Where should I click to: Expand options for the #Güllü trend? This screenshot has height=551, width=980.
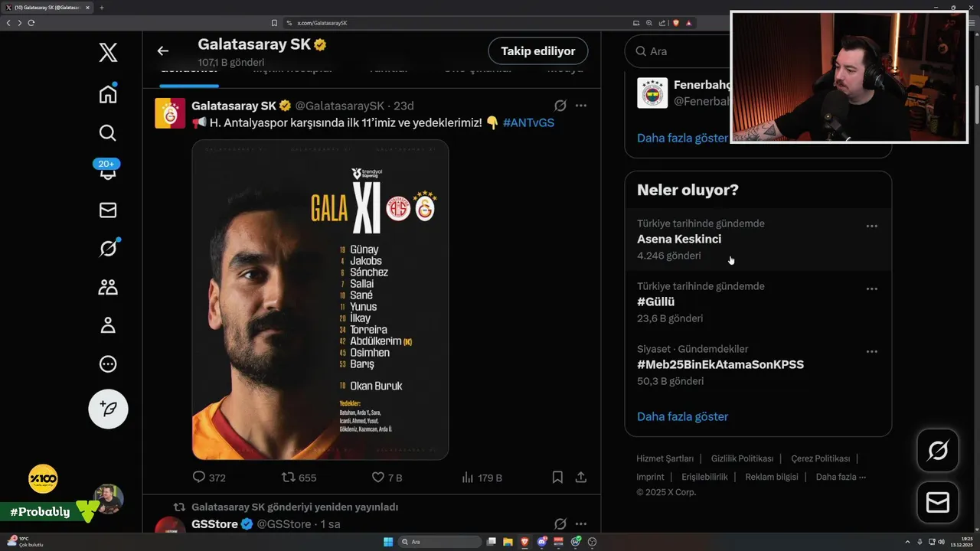871,289
